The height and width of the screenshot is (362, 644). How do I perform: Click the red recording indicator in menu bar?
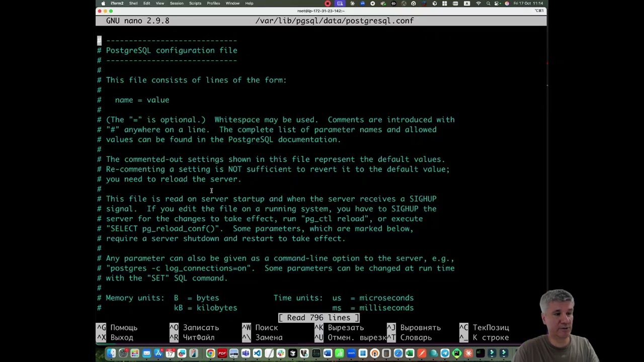coord(328,3)
